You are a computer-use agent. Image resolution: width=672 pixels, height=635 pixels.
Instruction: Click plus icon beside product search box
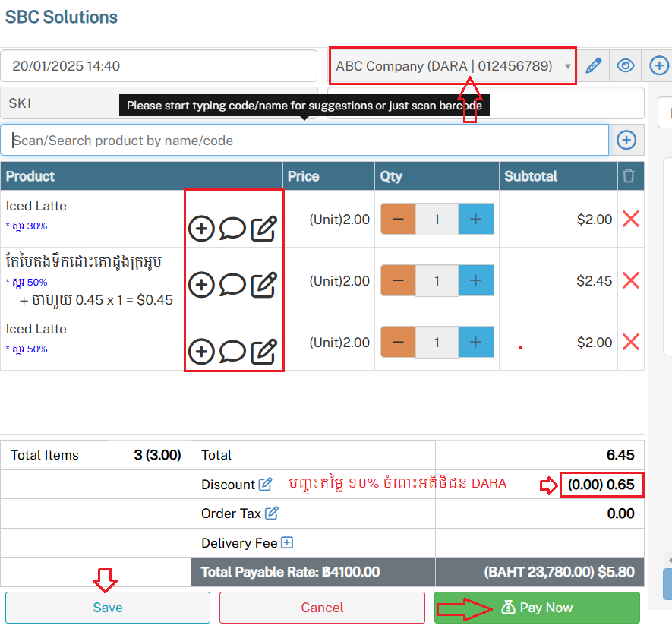click(626, 140)
